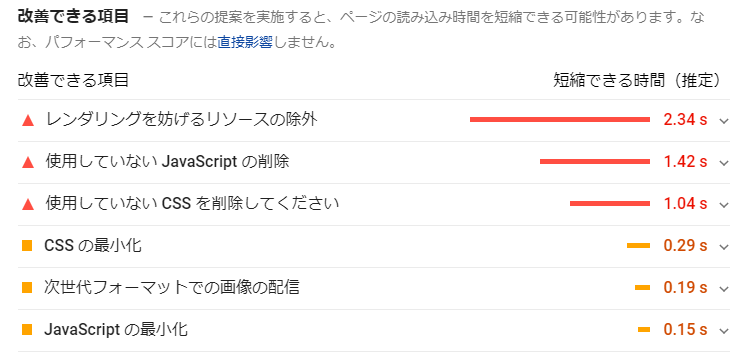
Task: Expand the 0.29 s CSS の最小化 chevron
Action: pos(724,247)
